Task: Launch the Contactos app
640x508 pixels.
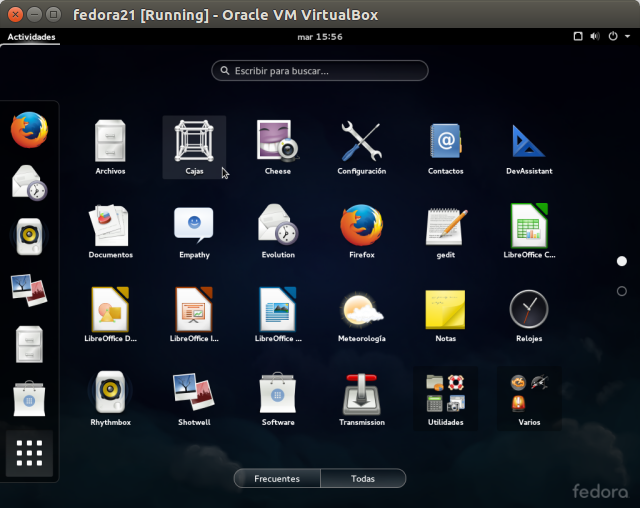Action: [445, 147]
